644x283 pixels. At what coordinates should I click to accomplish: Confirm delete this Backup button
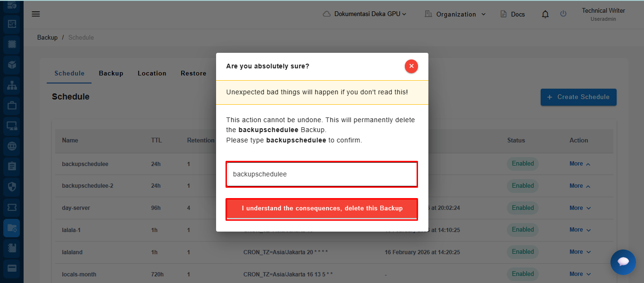pyautogui.click(x=322, y=208)
